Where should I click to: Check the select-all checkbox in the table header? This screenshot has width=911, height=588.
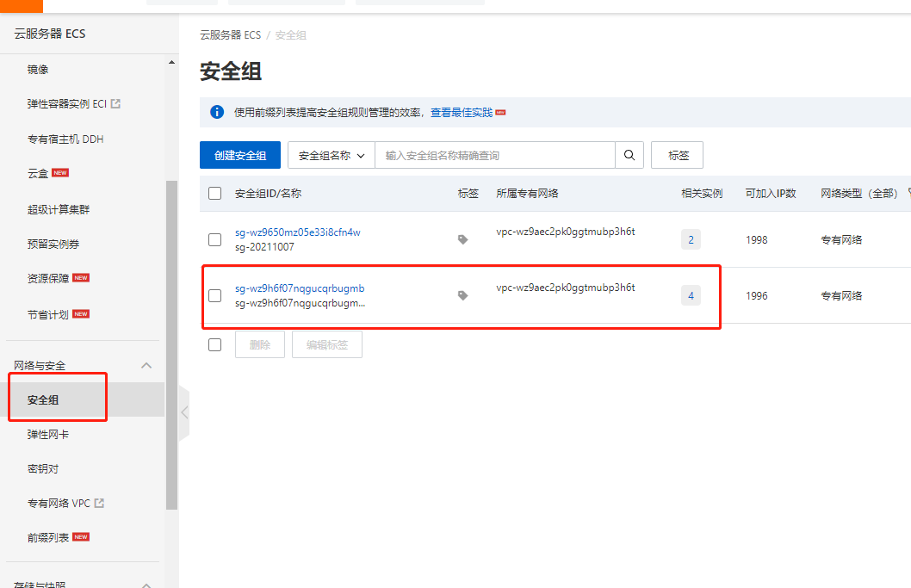click(x=214, y=193)
